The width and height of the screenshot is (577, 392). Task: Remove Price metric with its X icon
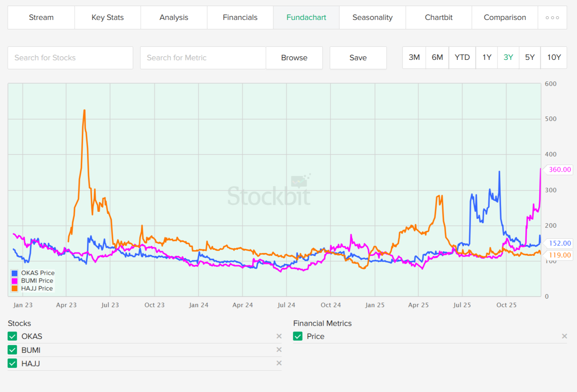564,336
